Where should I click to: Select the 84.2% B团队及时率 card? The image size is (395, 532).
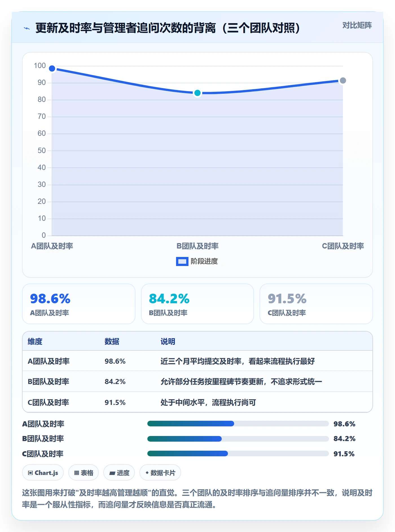197,304
